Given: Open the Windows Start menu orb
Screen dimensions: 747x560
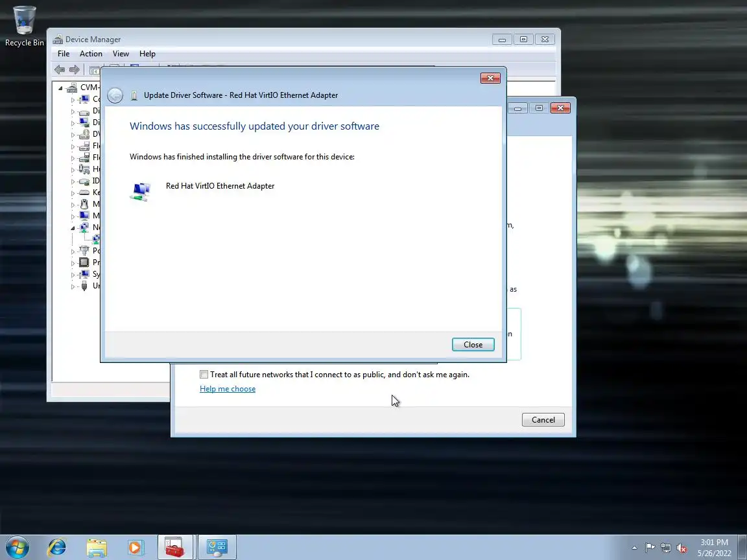Looking at the screenshot, I should (x=17, y=547).
